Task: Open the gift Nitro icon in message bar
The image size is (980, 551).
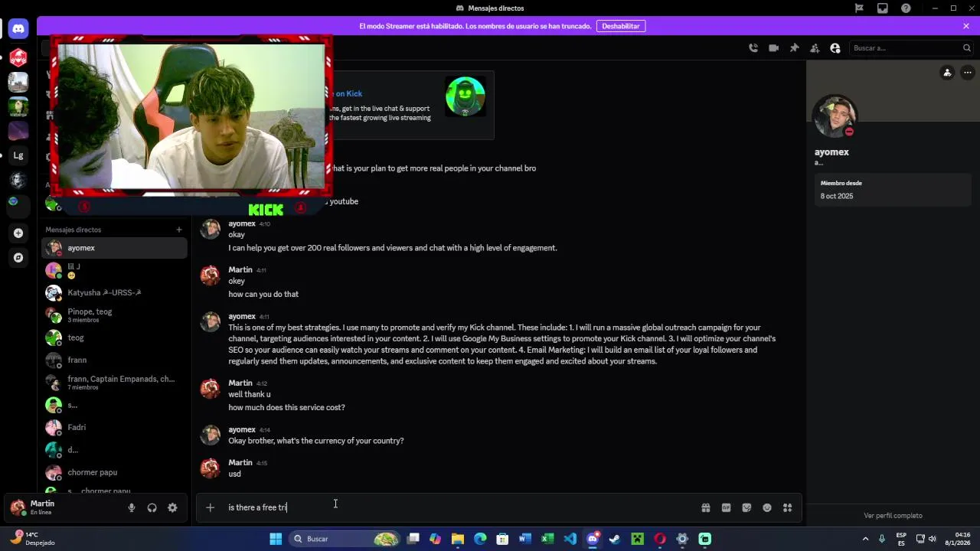Action: [x=706, y=507]
